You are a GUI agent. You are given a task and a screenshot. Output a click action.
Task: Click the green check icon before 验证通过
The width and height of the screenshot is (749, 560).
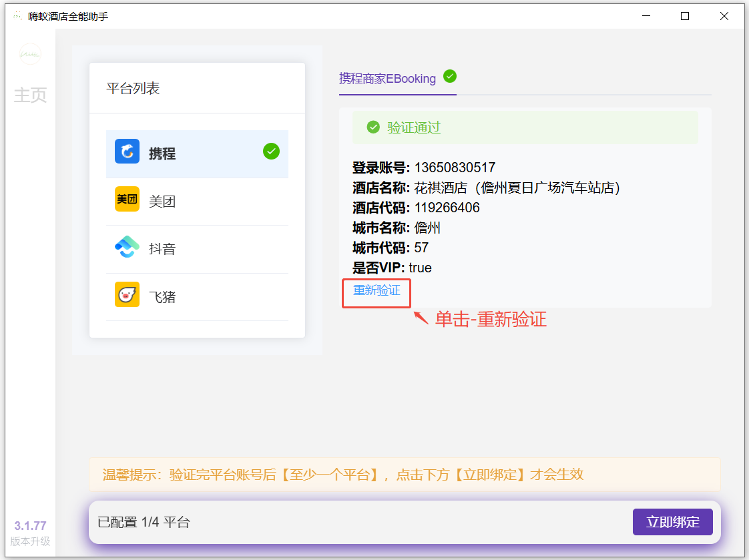pyautogui.click(x=373, y=127)
